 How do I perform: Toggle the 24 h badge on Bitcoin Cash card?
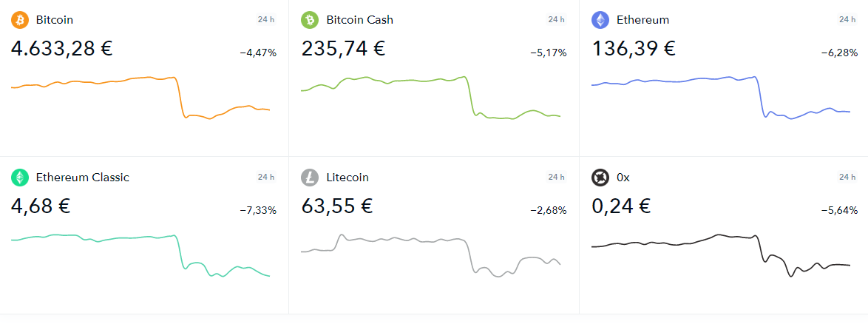[x=556, y=19]
